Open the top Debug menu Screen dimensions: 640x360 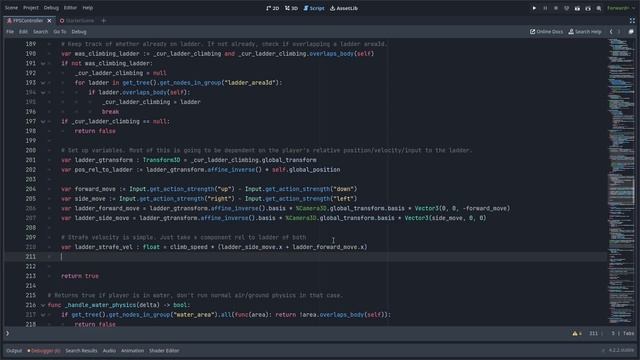point(51,8)
